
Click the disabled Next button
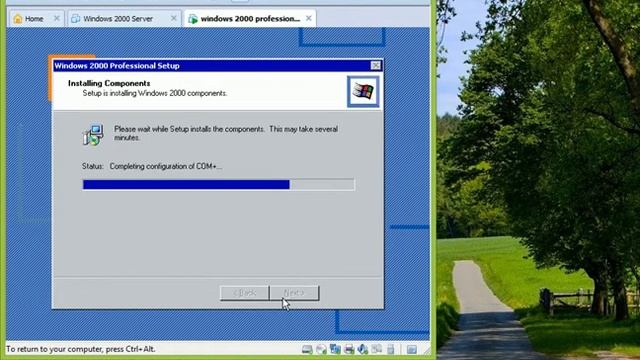[294, 293]
